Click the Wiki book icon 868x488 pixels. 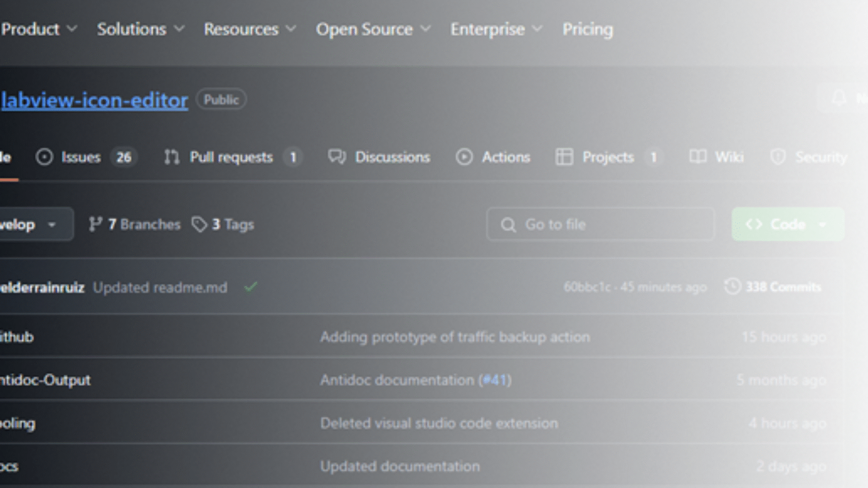point(698,156)
